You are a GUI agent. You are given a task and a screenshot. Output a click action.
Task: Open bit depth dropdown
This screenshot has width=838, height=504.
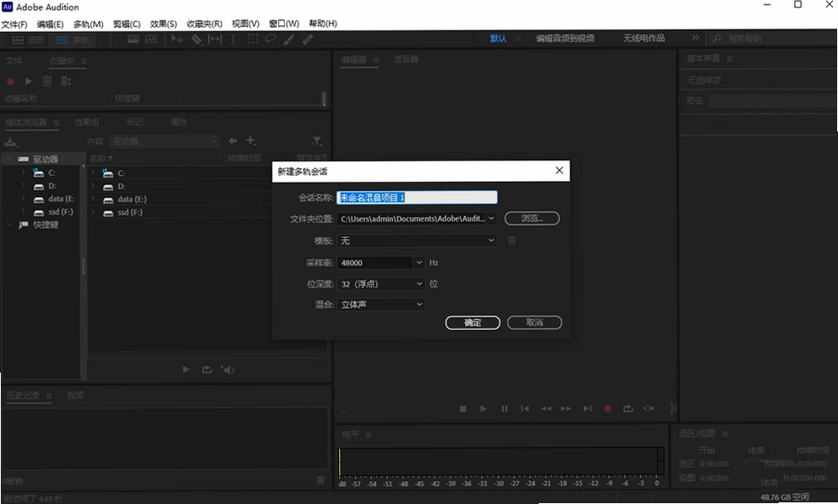(381, 284)
